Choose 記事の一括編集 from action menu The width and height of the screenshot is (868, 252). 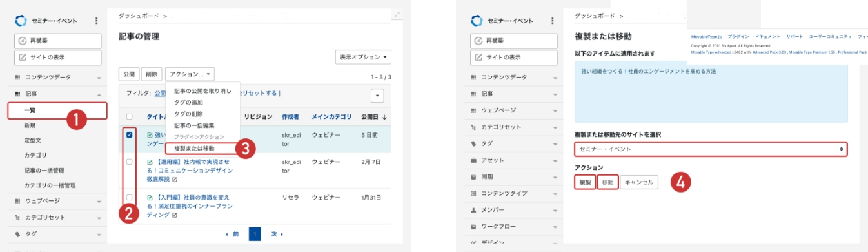pyautogui.click(x=202, y=125)
